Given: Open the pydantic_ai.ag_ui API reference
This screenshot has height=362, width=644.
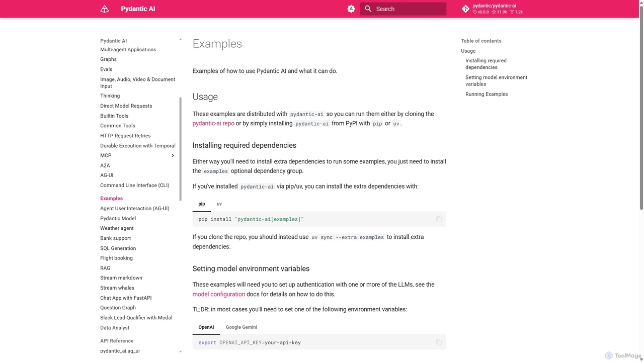Looking at the screenshot, I should click(x=120, y=351).
